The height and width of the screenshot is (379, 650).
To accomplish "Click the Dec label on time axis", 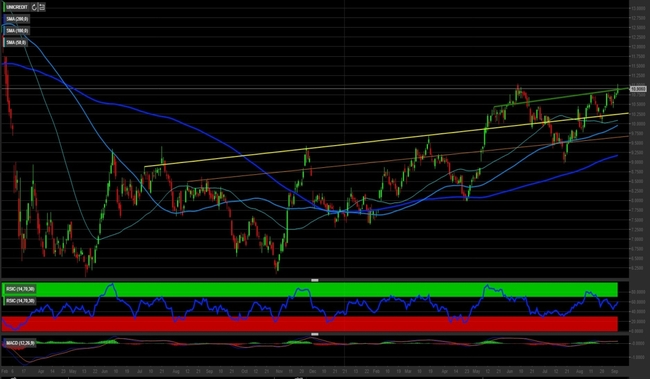I will pos(312,372).
